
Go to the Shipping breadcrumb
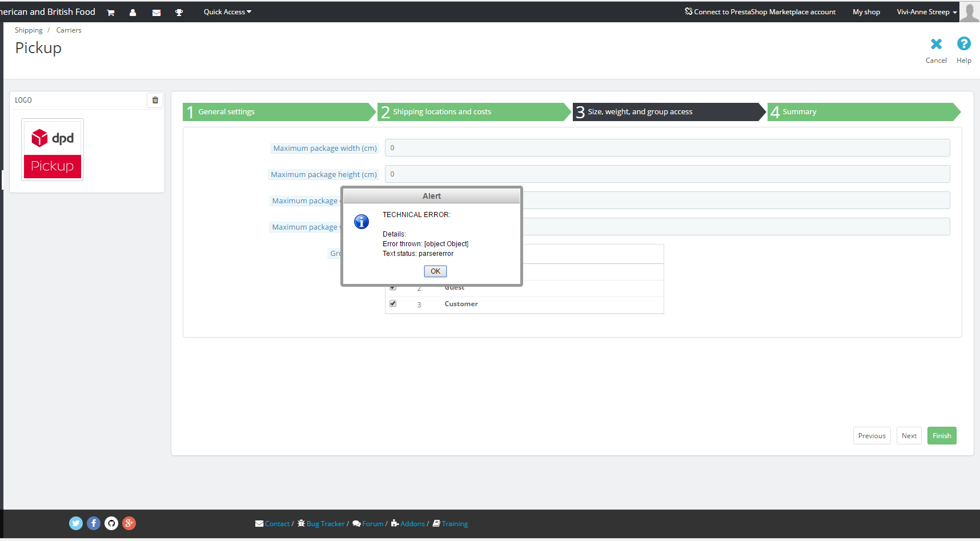coord(29,30)
